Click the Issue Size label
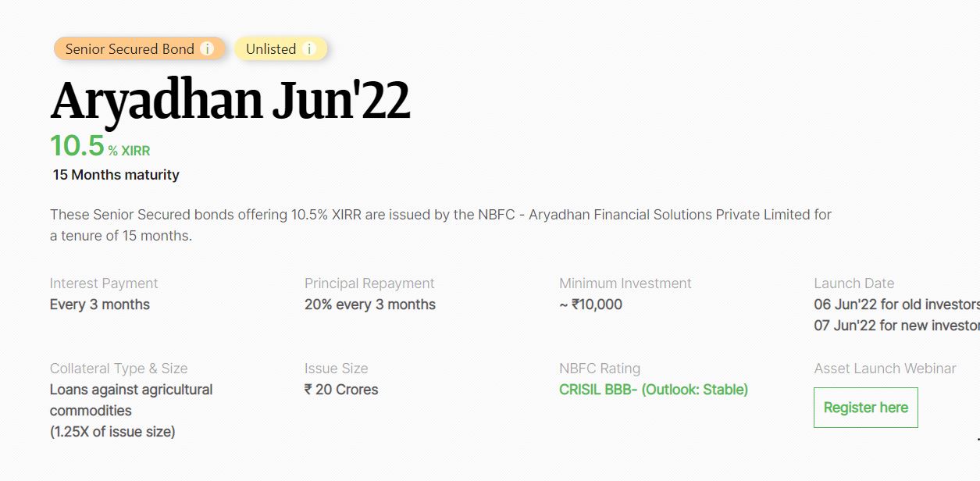This screenshot has width=980, height=481. (336, 369)
